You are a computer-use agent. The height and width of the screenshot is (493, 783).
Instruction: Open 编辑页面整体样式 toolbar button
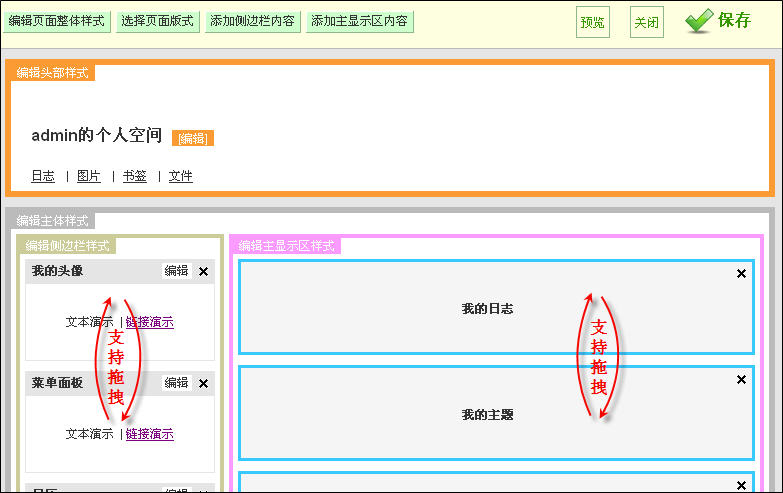pyautogui.click(x=56, y=21)
